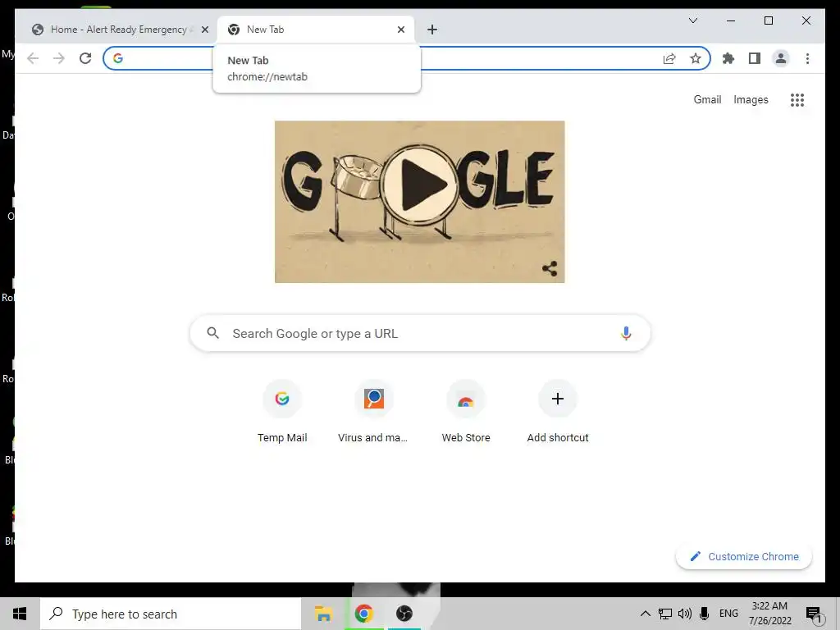Click Add shortcut
This screenshot has width=840, height=630.
pos(558,412)
